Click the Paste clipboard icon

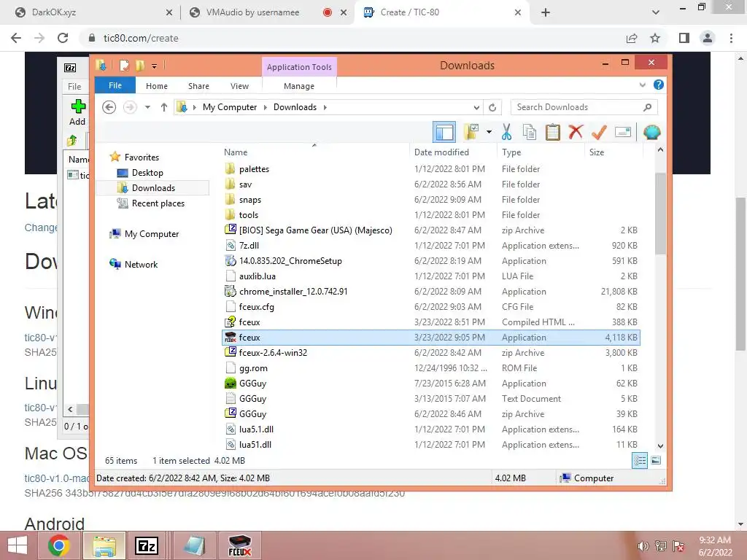(x=553, y=132)
